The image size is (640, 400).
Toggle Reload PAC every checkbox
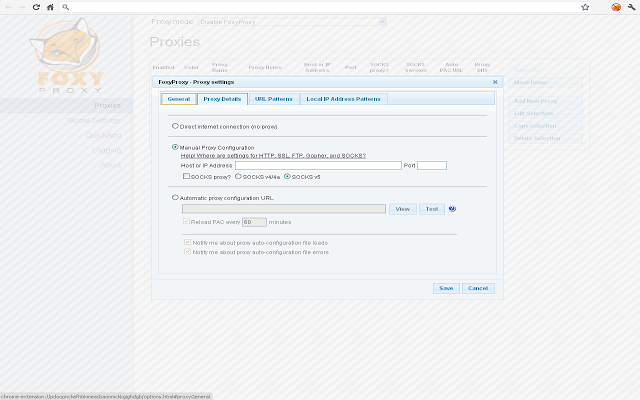point(186,222)
